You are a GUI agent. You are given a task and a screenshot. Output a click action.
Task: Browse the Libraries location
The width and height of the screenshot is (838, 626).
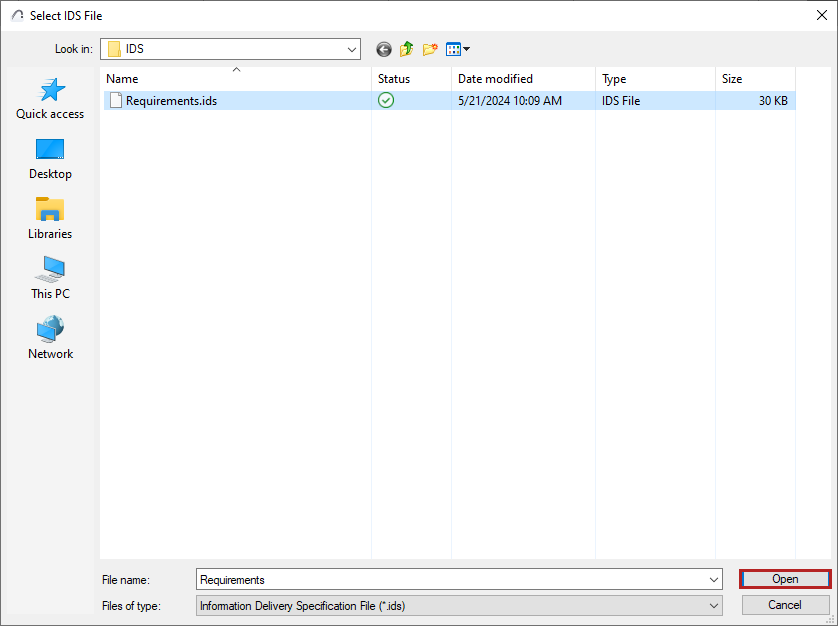(x=49, y=217)
